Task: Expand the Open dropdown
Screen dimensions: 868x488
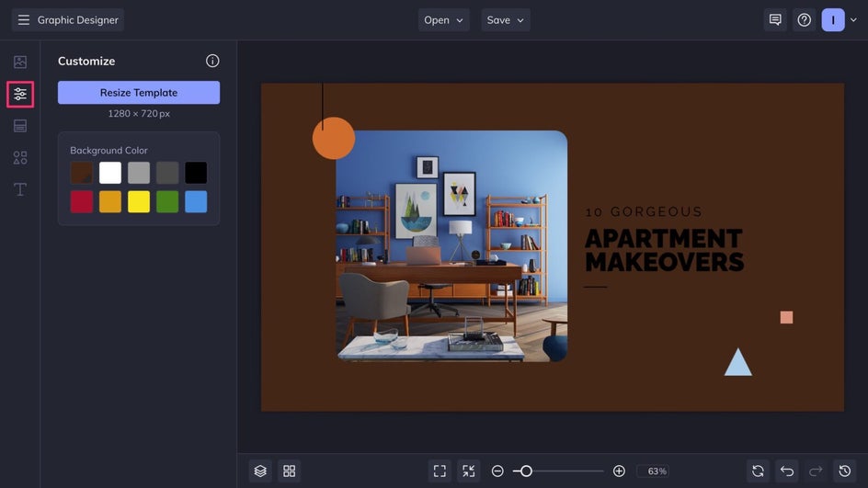Action: click(x=443, y=20)
